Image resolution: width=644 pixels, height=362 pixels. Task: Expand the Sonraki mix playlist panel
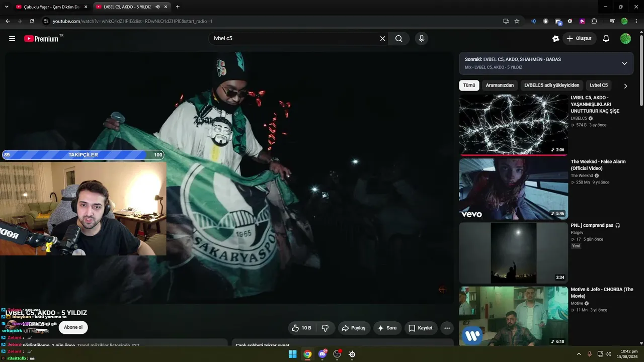click(624, 63)
